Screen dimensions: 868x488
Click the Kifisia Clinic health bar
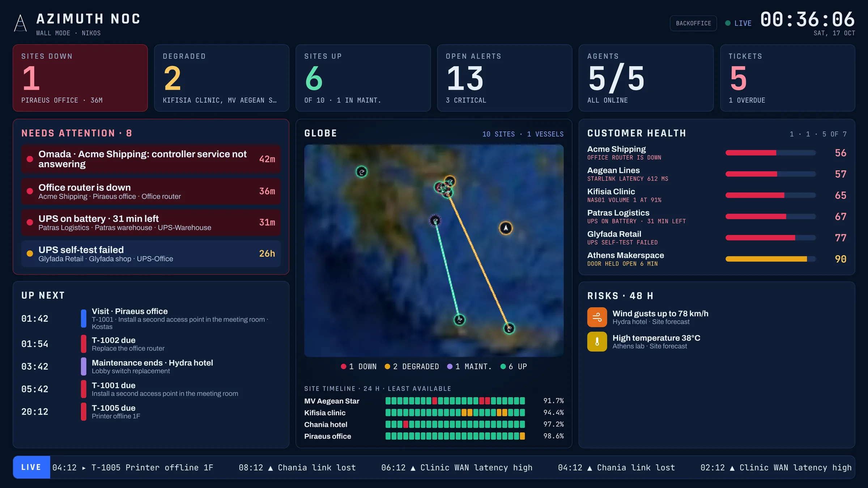tap(770, 195)
